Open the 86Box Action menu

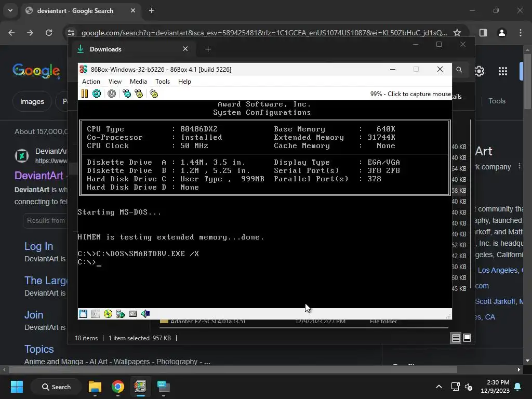[x=91, y=82]
